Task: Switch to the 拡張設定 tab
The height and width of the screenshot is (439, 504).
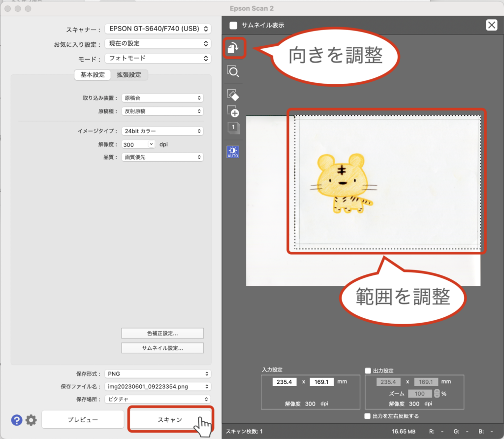Action: point(128,75)
